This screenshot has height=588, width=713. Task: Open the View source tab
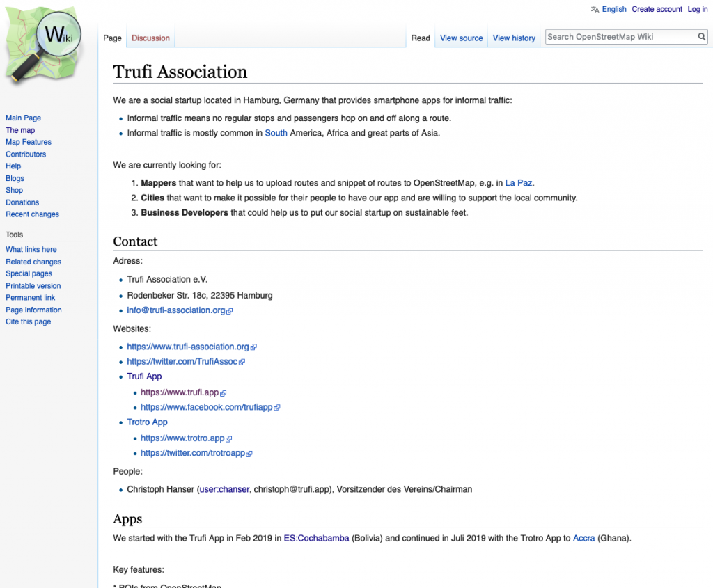coord(461,38)
